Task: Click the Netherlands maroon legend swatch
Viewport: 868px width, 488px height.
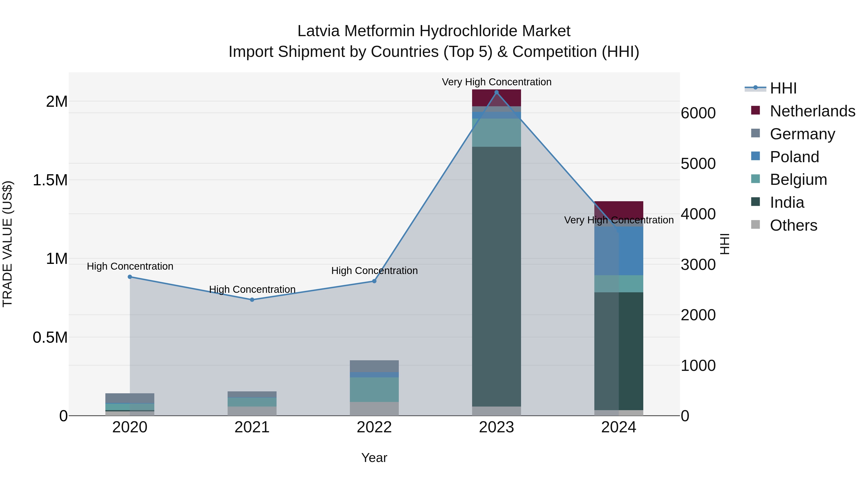Action: point(755,110)
